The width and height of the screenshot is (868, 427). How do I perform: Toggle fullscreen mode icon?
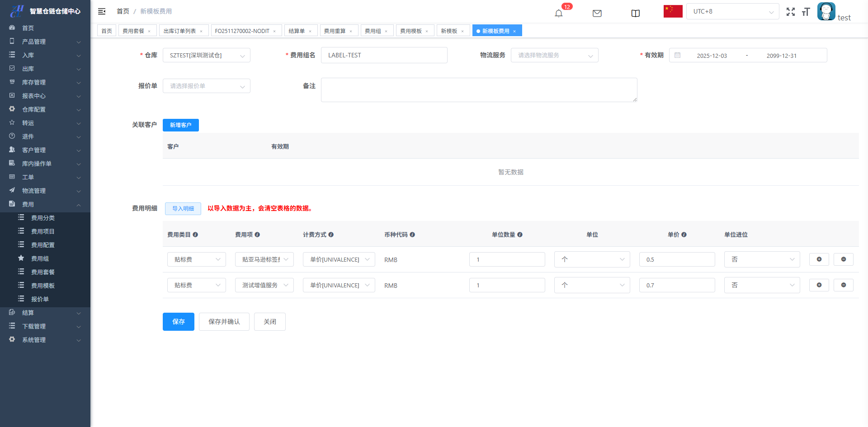(x=790, y=12)
